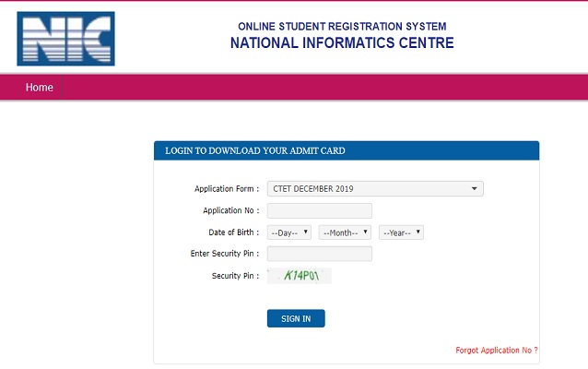Click the Application No label

(x=231, y=211)
